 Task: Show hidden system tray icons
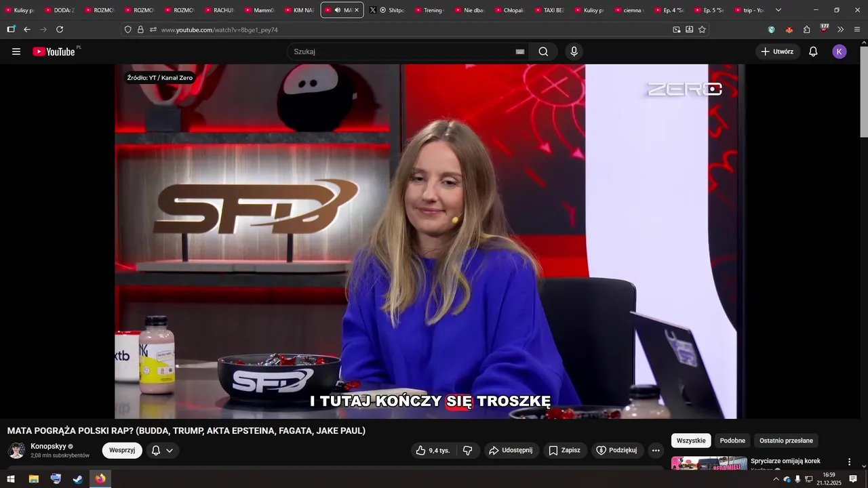(776, 479)
